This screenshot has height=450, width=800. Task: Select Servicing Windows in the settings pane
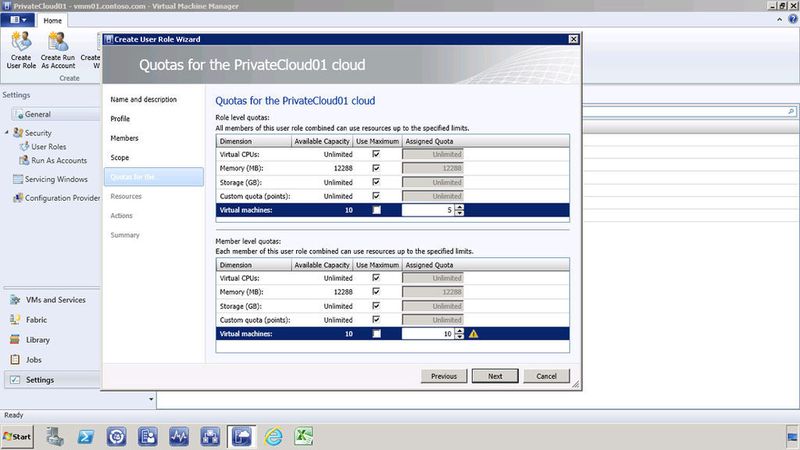(x=56, y=179)
